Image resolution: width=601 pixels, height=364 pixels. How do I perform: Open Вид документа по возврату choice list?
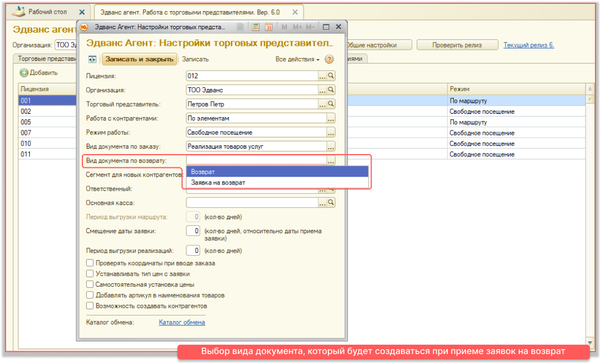tap(331, 161)
